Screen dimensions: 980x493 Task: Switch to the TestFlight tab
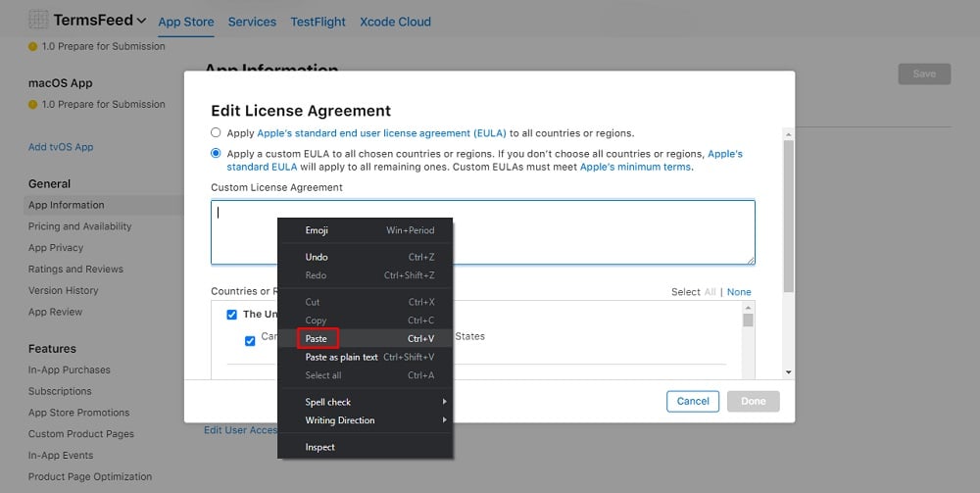tap(318, 22)
